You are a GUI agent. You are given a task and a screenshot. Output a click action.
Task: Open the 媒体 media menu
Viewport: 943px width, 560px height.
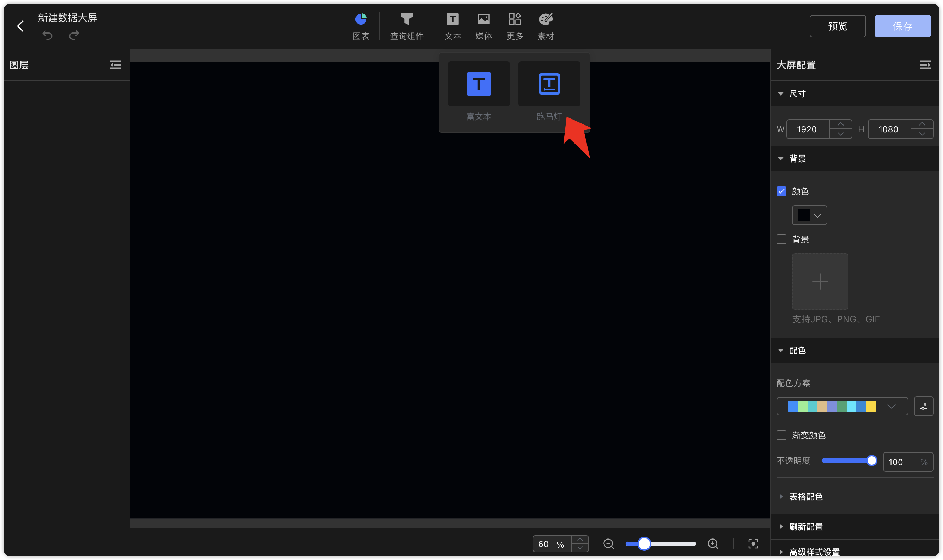tap(483, 26)
